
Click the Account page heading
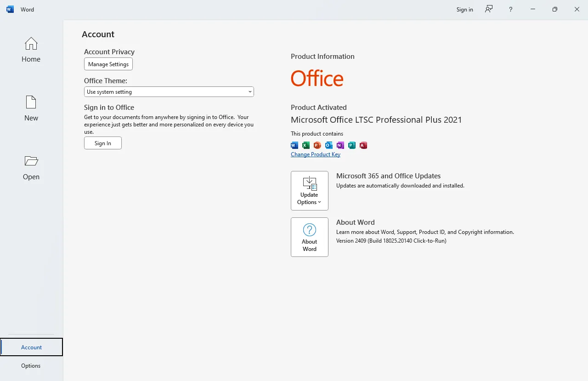(x=98, y=34)
